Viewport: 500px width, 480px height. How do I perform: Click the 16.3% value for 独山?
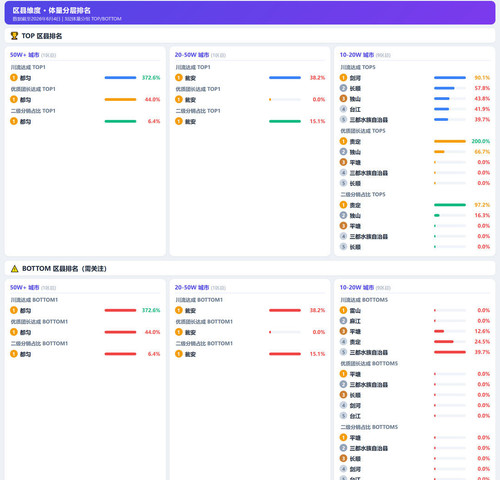click(x=482, y=215)
